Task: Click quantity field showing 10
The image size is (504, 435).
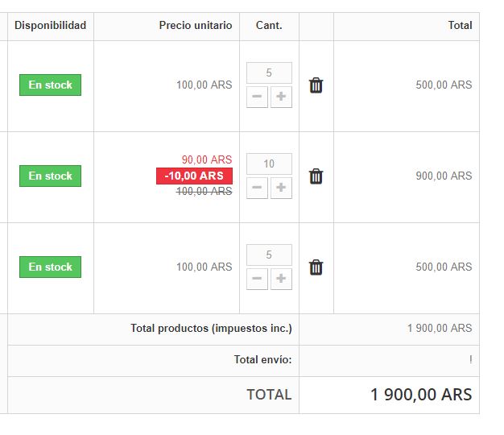Action: (269, 164)
